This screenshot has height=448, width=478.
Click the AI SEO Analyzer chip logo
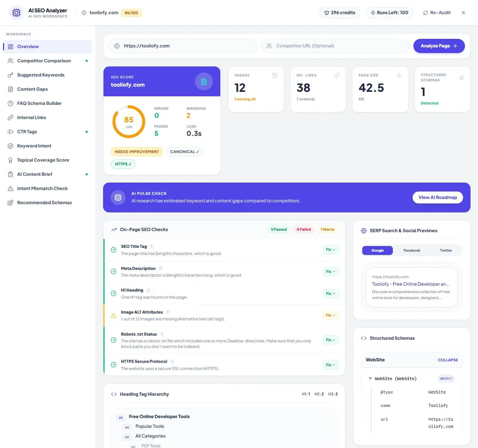[16, 13]
